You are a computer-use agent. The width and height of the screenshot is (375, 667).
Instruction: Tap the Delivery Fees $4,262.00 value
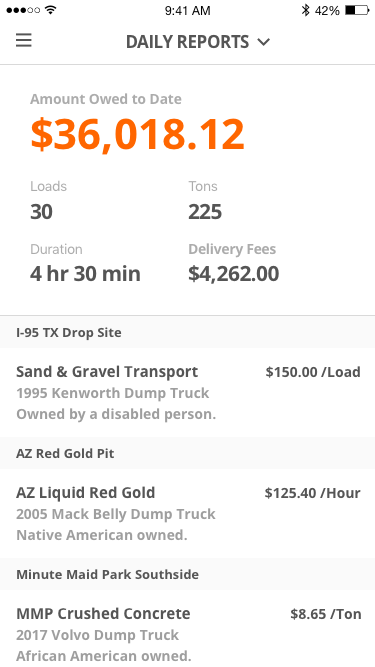(x=233, y=274)
